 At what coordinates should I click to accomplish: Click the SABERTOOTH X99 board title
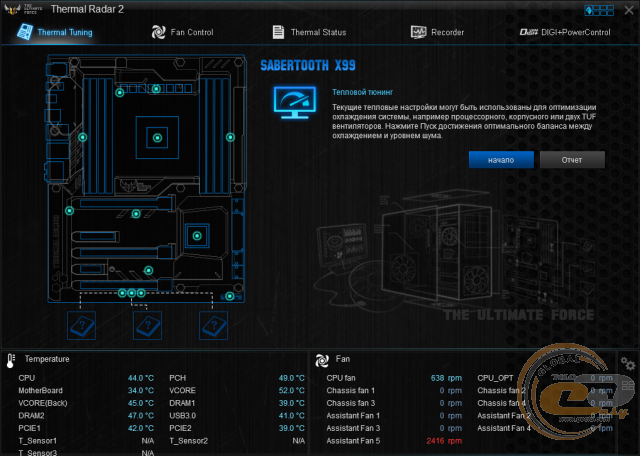[308, 65]
